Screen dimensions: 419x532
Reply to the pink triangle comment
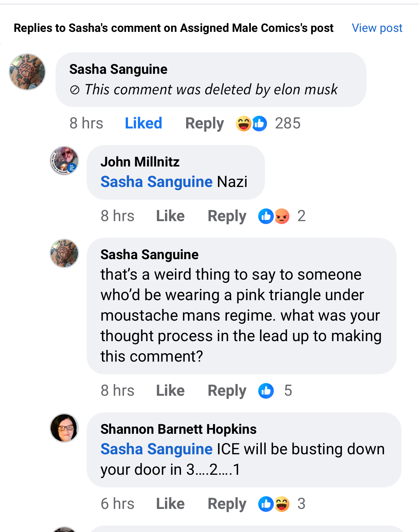pyautogui.click(x=227, y=391)
